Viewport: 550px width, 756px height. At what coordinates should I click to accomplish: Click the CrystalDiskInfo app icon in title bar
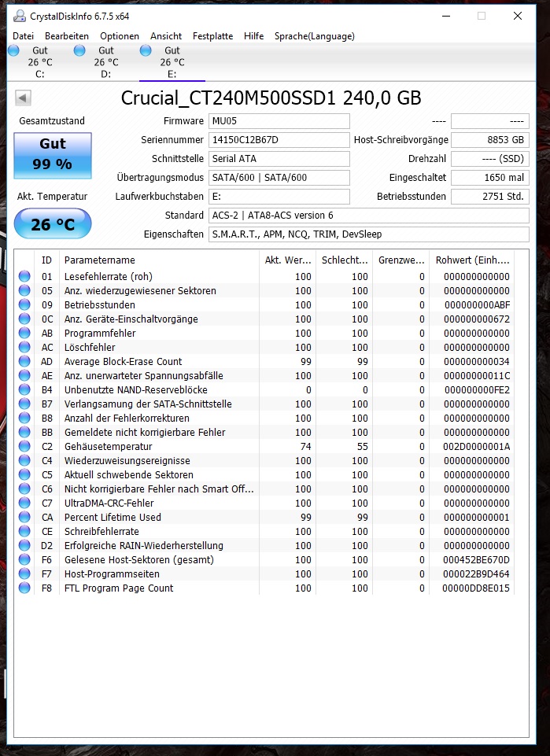[x=20, y=16]
